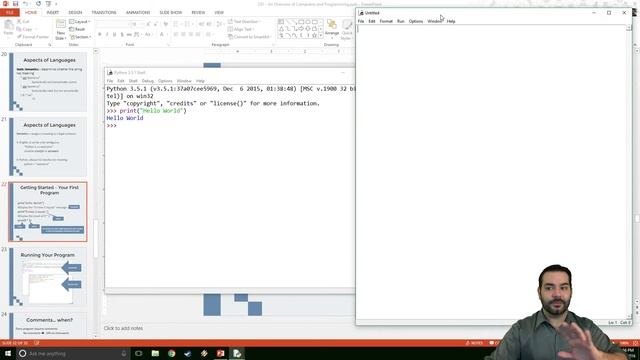Open the File menu in the Untitled editor window
The image size is (640, 360).
[x=361, y=21]
